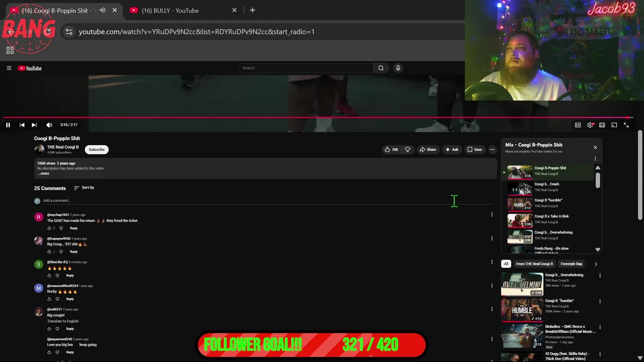The image size is (644, 362).
Task: Cast video with Play on TV icon
Action: pyautogui.click(x=614, y=125)
